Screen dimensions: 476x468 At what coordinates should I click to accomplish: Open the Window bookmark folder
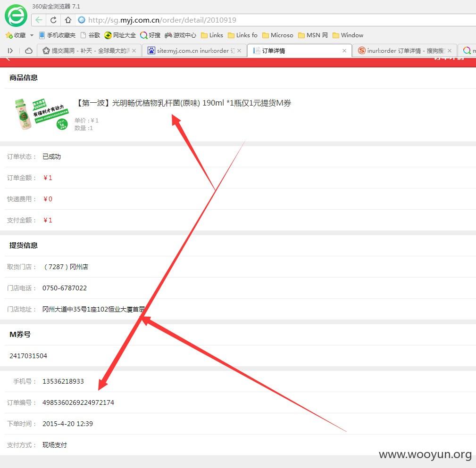pyautogui.click(x=348, y=35)
